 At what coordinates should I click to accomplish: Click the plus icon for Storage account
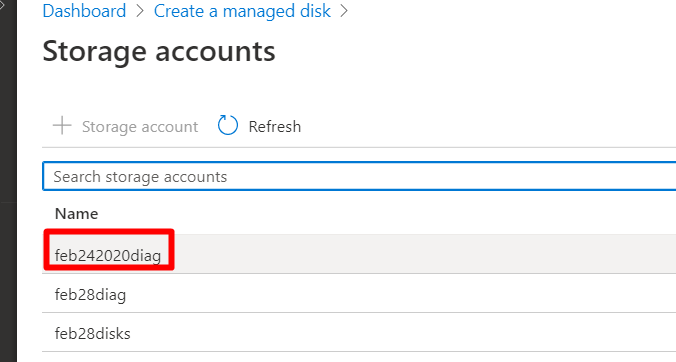(x=62, y=126)
